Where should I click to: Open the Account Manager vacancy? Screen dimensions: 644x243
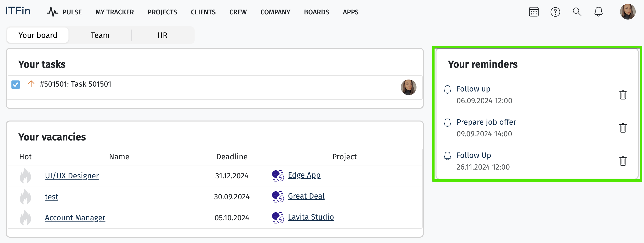(75, 218)
